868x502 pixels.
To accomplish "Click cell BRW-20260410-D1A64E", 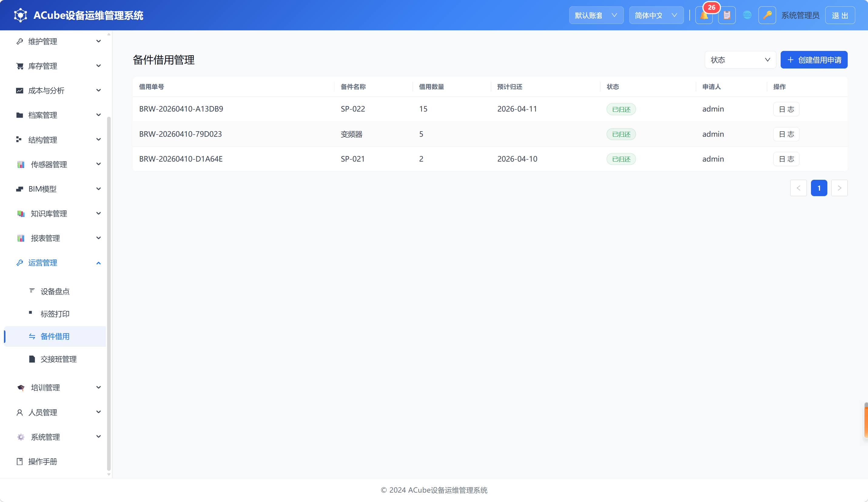I will tap(181, 159).
